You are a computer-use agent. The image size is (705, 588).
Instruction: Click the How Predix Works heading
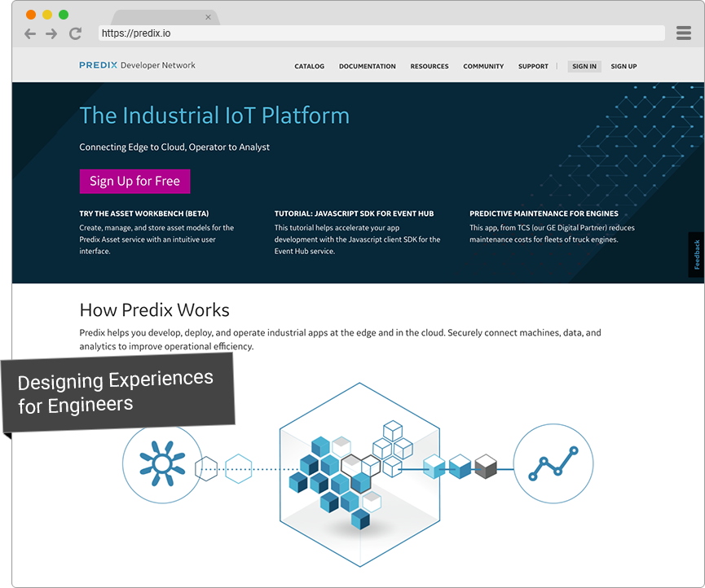155,310
